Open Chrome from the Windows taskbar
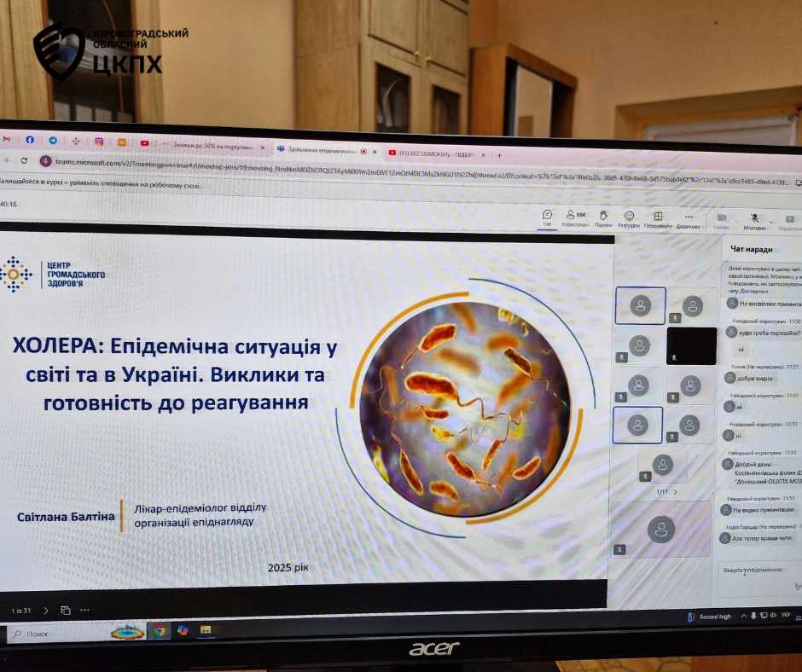This screenshot has width=802, height=672. click(159, 631)
